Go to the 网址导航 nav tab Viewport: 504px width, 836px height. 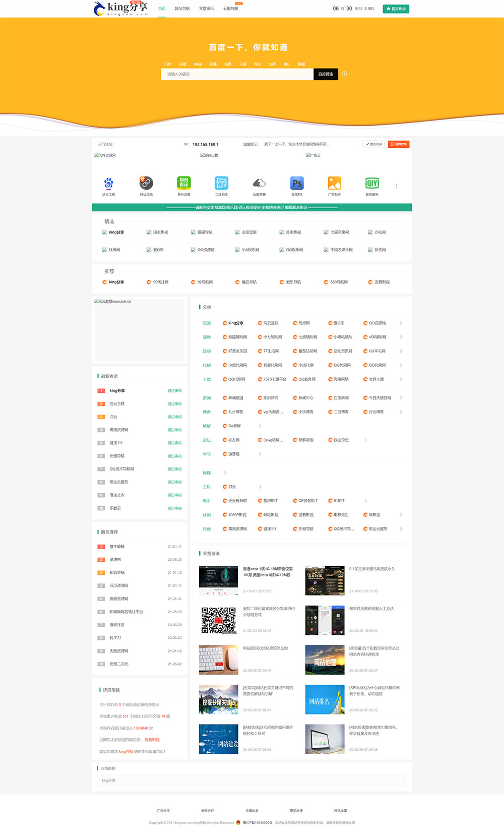(182, 9)
